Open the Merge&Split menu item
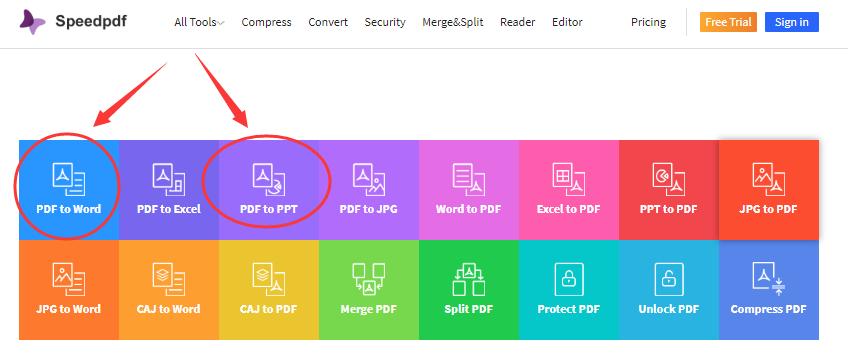 point(453,22)
